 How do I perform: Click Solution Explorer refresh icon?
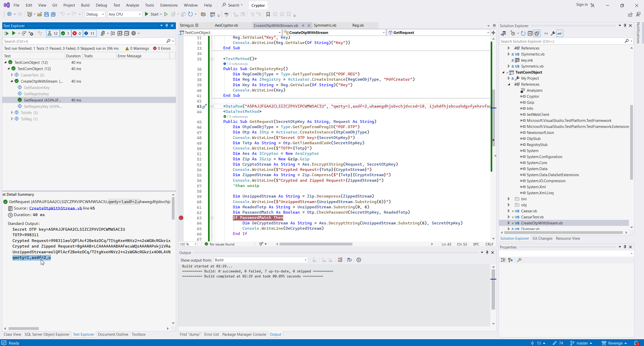coord(523,33)
